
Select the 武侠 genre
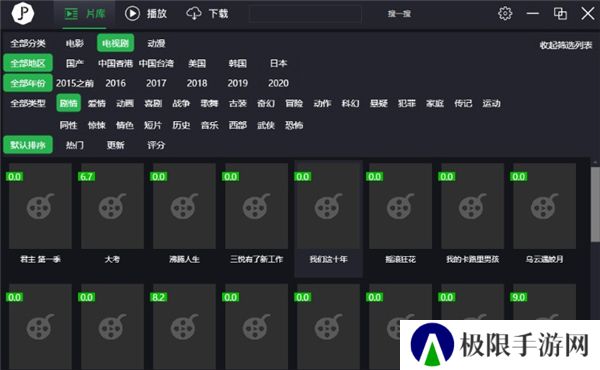click(x=266, y=125)
